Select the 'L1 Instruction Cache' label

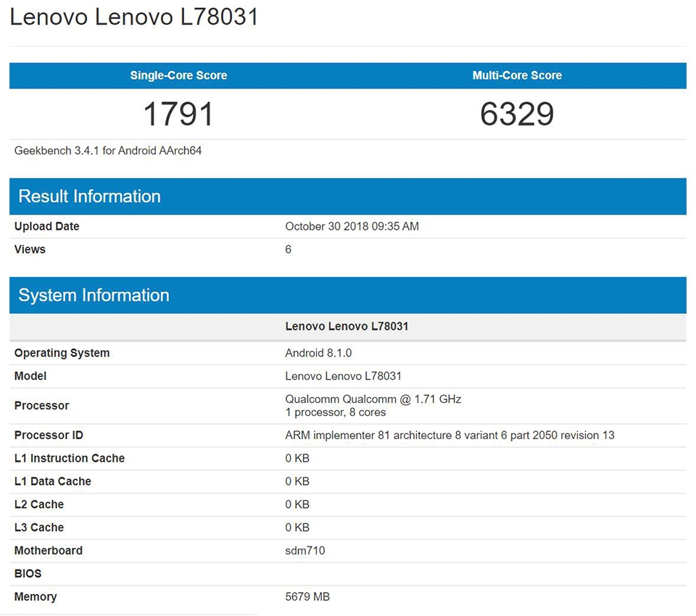[x=70, y=458]
